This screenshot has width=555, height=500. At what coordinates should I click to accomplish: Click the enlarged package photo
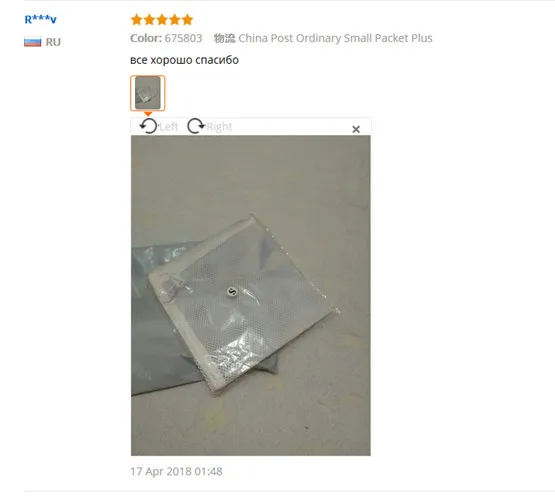point(251,295)
